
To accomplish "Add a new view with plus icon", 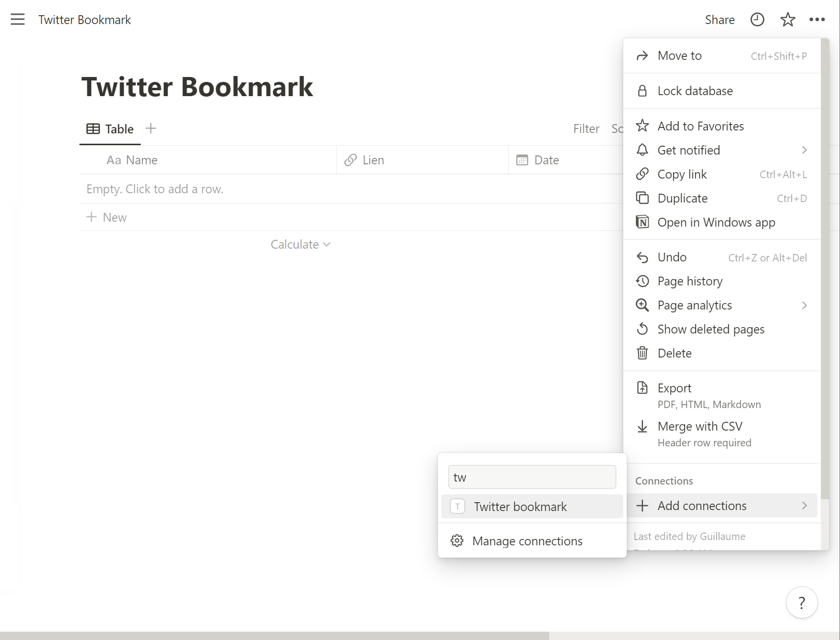I will (151, 128).
